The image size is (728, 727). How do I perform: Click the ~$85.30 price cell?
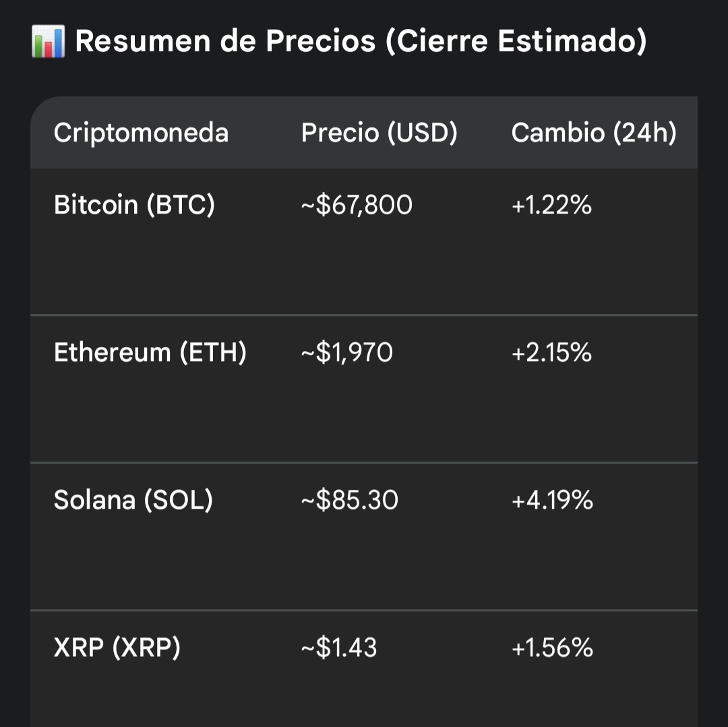click(349, 500)
